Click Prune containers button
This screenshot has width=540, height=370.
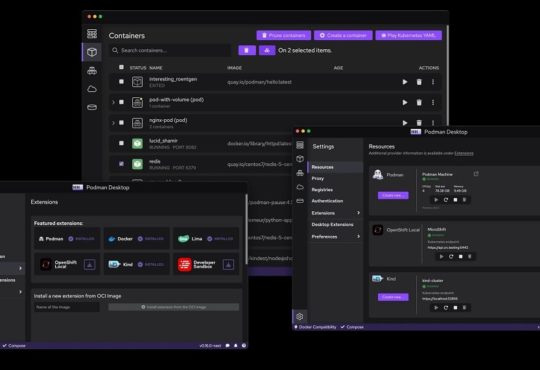pos(284,35)
